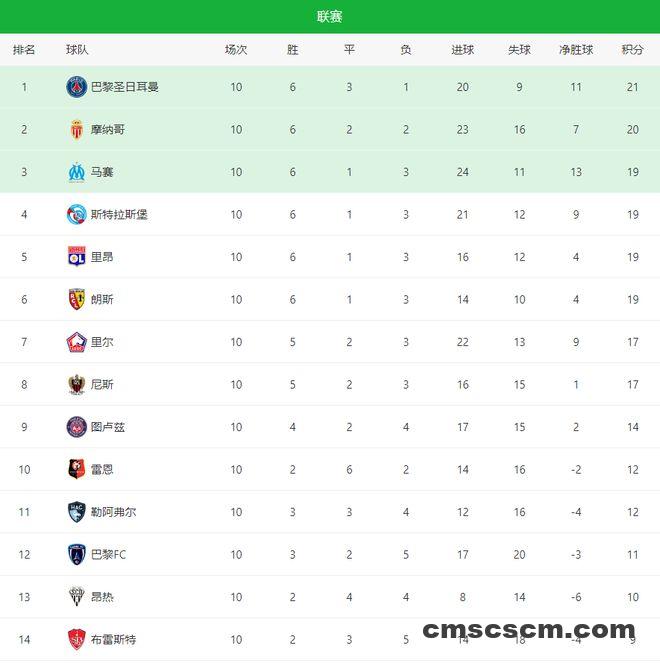The height and width of the screenshot is (663, 660).
Task: Click the Lens club badge
Action: [x=77, y=299]
